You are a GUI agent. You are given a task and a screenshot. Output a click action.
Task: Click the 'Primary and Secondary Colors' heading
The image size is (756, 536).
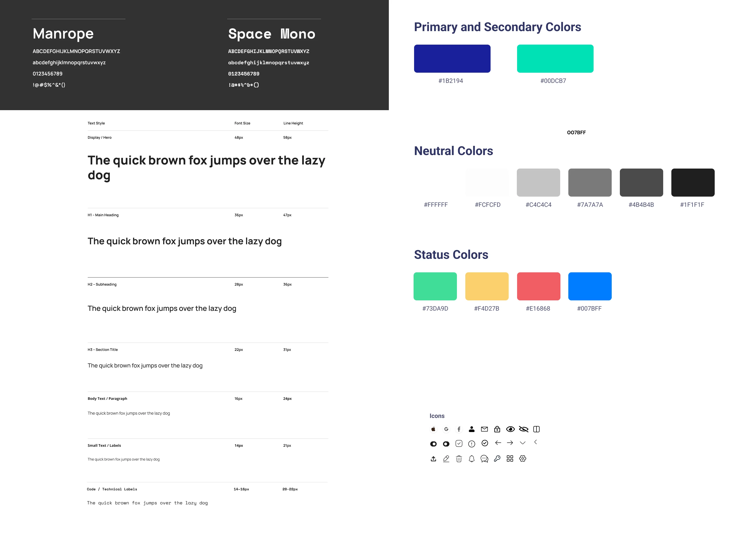(x=497, y=27)
